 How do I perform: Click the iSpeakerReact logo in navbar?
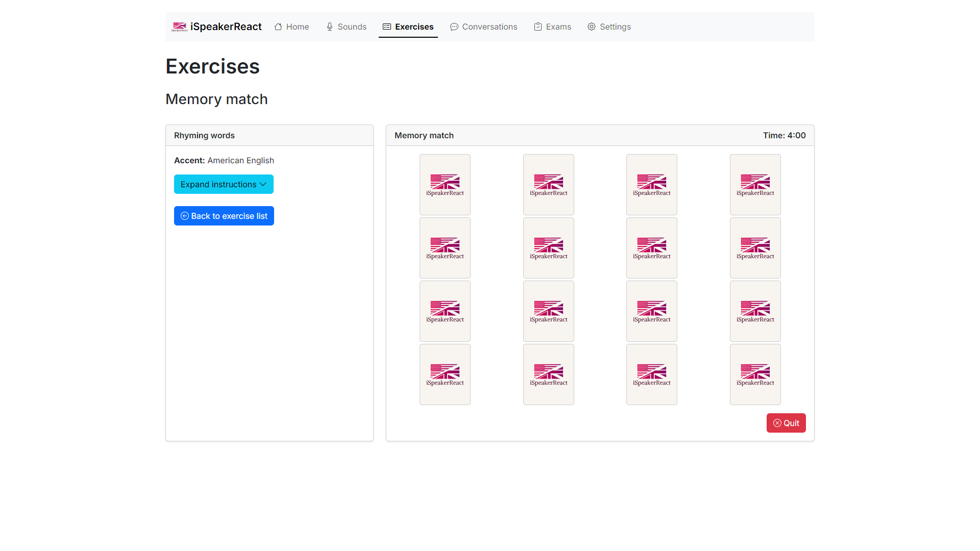coord(180,27)
